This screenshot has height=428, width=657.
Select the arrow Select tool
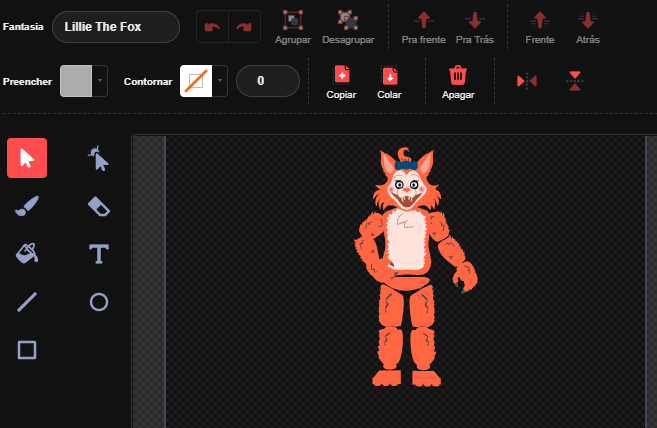tap(27, 158)
